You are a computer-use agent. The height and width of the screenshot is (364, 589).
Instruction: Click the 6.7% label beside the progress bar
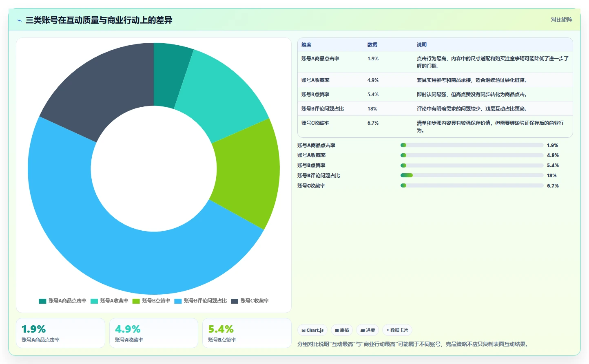(553, 186)
